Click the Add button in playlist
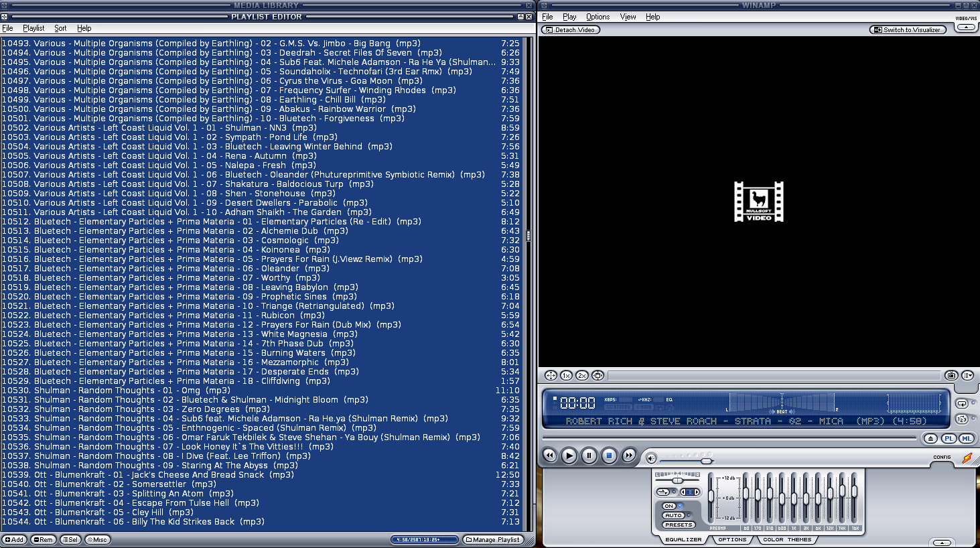The image size is (980, 548). pyautogui.click(x=14, y=539)
